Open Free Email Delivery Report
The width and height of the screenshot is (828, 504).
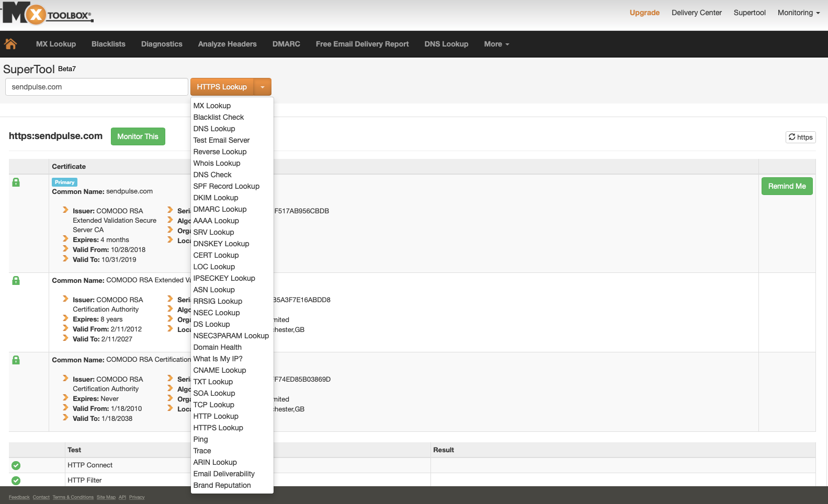coord(362,44)
